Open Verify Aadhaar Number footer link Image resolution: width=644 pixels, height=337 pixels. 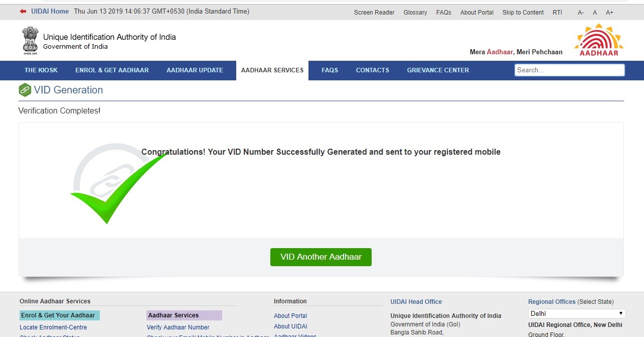178,327
